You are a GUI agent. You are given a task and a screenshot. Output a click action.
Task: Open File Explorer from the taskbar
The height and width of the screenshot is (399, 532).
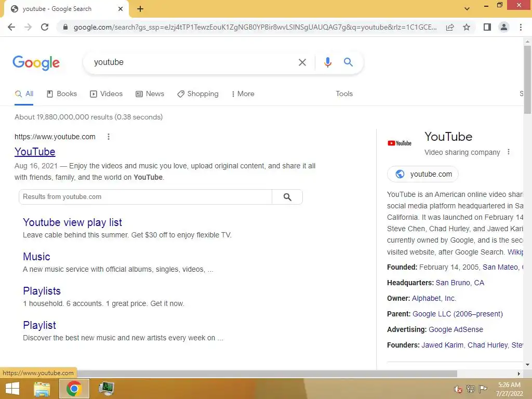click(x=42, y=389)
